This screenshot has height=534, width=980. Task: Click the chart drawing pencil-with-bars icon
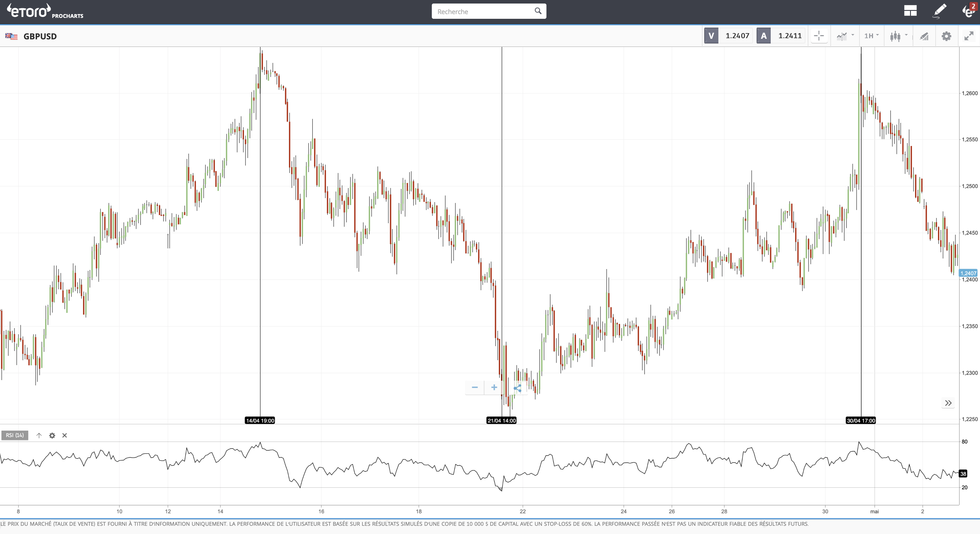[x=924, y=36]
